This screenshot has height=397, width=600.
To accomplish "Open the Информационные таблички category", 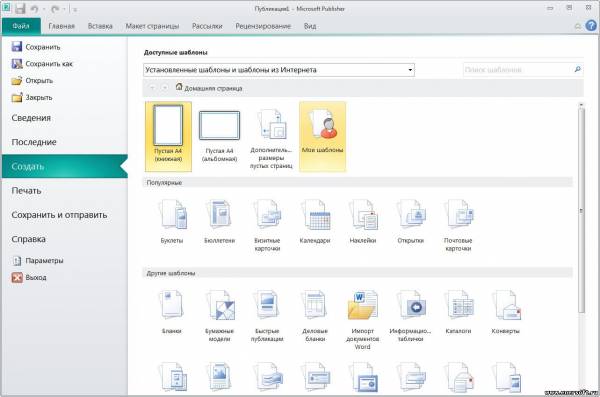I will 410,316.
